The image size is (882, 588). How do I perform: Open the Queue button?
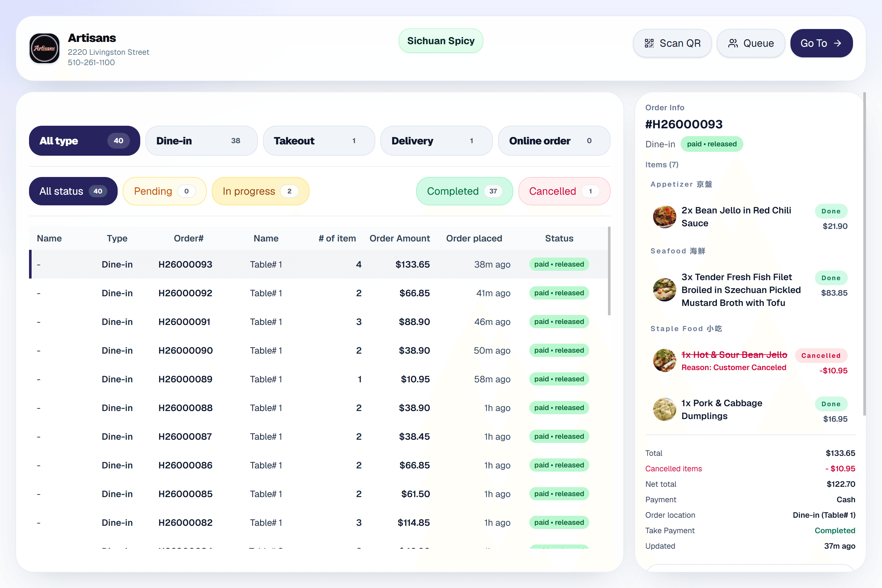click(751, 44)
